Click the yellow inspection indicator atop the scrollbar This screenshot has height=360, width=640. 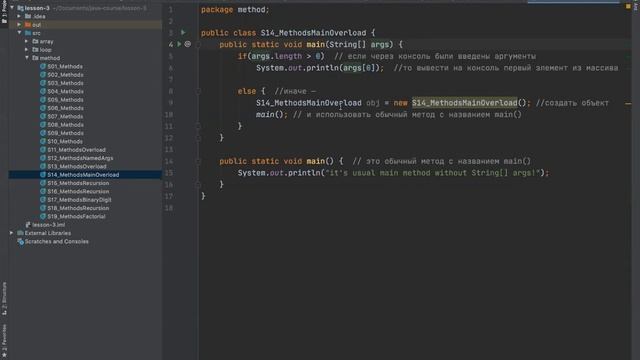pyautogui.click(x=628, y=7)
